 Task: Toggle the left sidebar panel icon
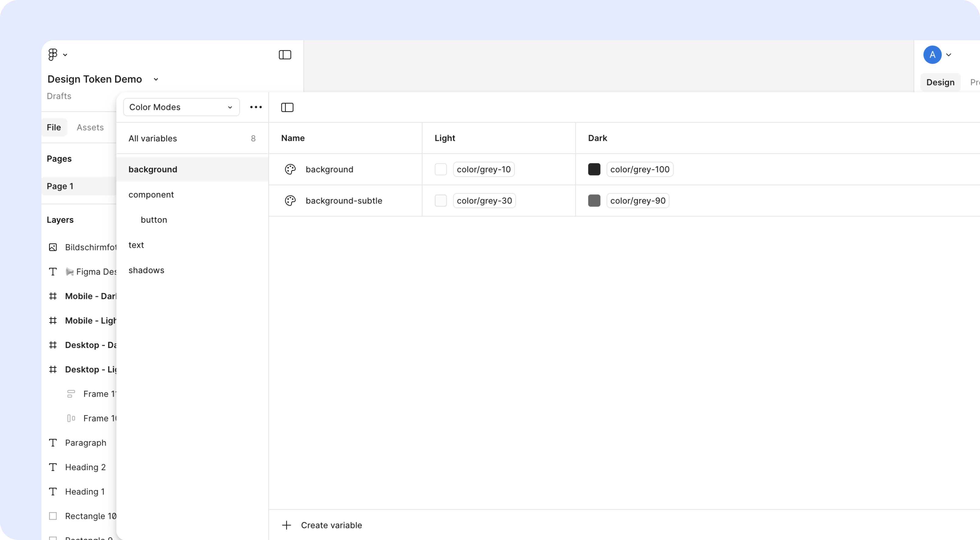click(285, 55)
